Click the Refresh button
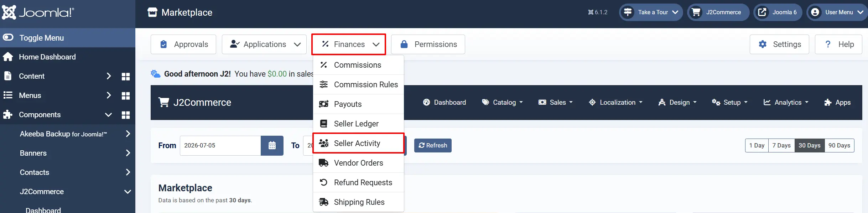868x213 pixels. [x=433, y=145]
